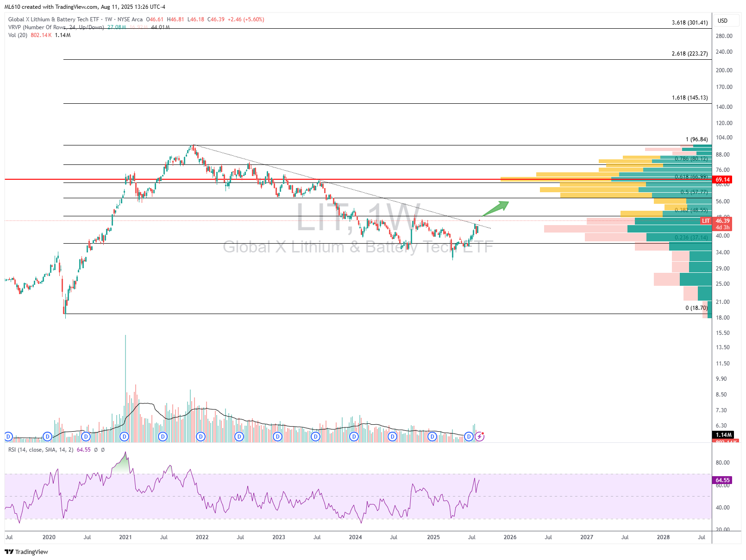Click the dividend marker at Jul 2025
This screenshot has width=746, height=560.
[469, 436]
